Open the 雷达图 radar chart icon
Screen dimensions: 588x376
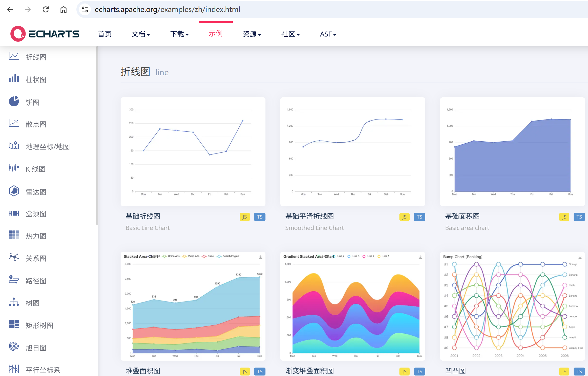14,191
